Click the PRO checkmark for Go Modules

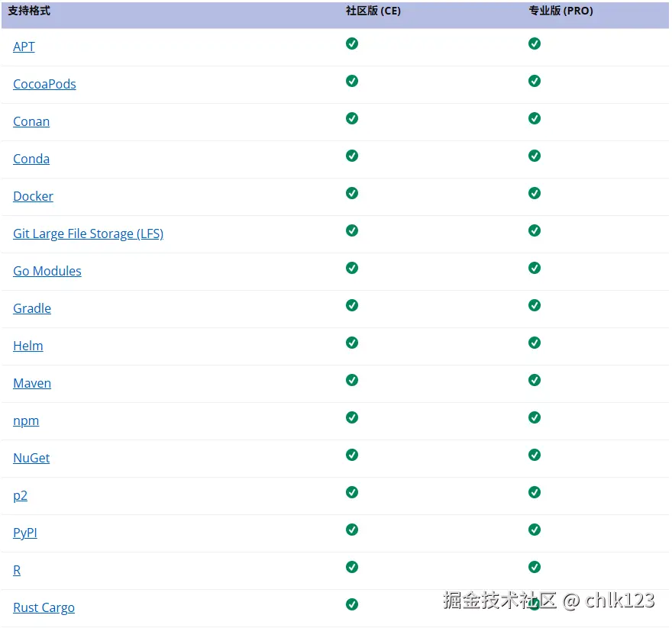click(x=535, y=268)
